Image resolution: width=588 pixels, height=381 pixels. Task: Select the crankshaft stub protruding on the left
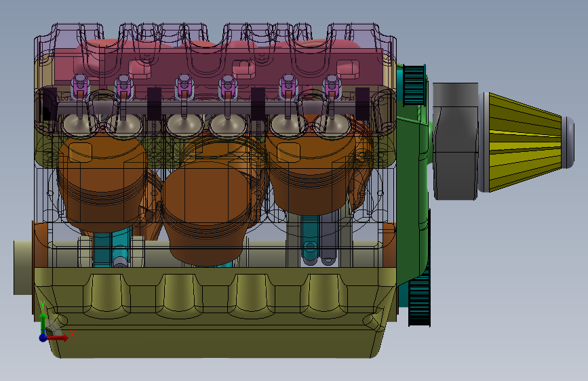23,267
